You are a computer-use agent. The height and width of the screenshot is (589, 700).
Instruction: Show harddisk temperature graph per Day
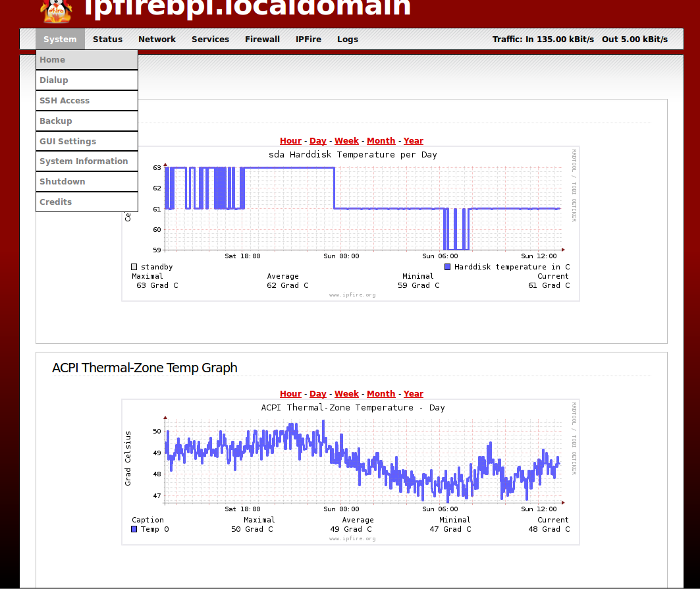318,141
